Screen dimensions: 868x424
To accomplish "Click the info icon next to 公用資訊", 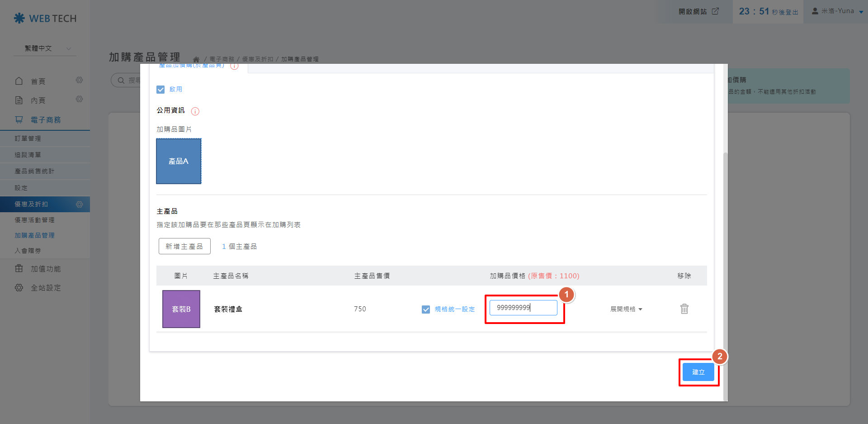I will pyautogui.click(x=195, y=111).
